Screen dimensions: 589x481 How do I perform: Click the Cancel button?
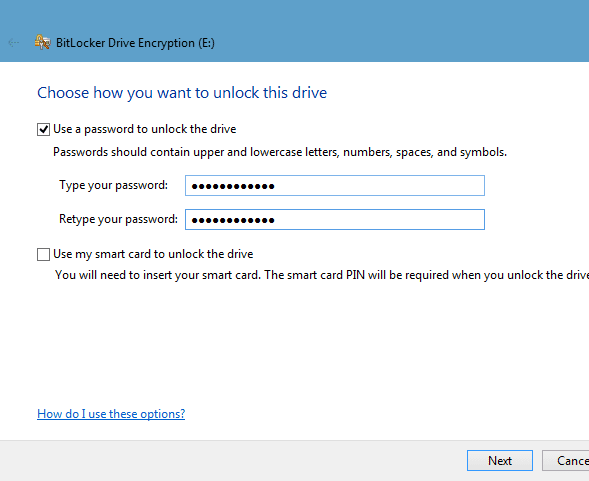coord(565,460)
